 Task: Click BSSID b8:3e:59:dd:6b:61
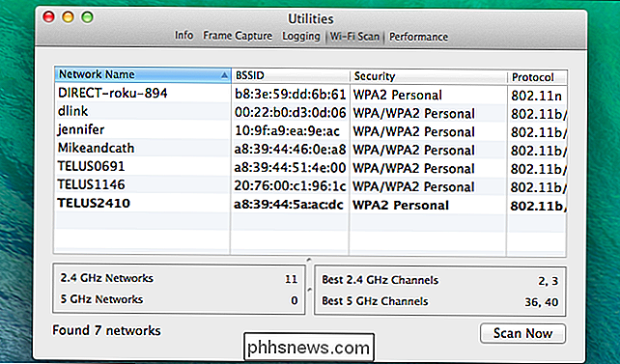(291, 94)
